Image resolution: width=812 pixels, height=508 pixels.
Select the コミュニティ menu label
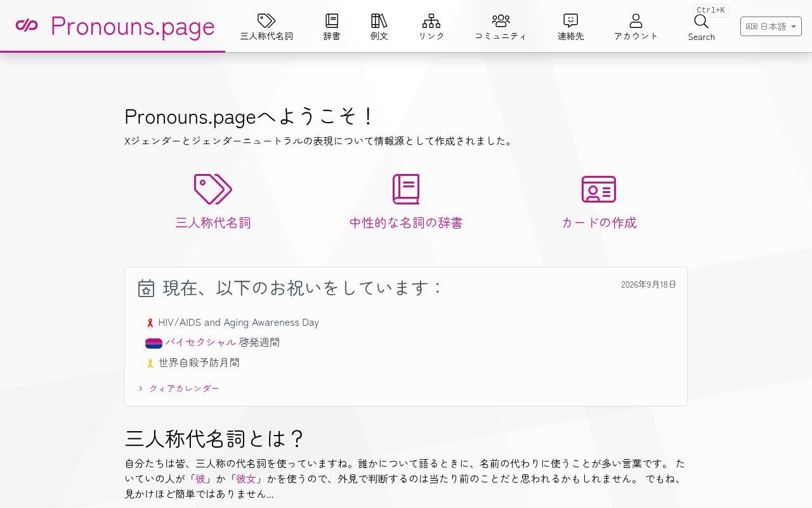(501, 36)
